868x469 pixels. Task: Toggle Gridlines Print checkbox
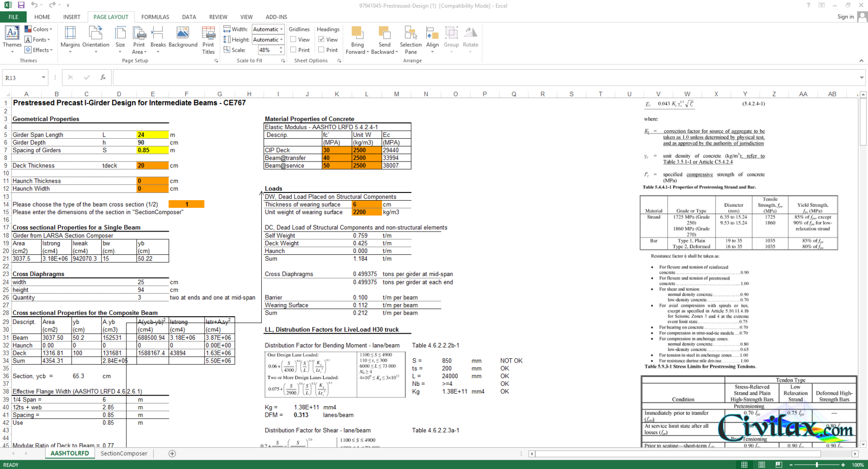click(x=293, y=50)
